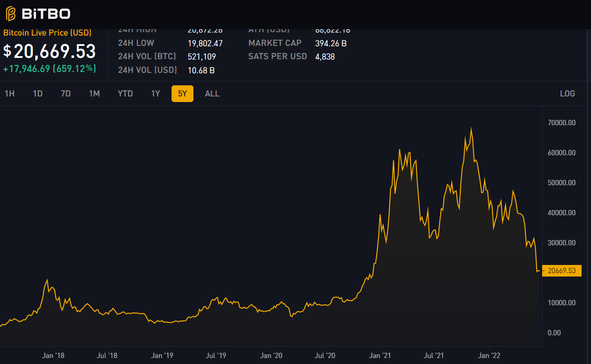Toggle the LOG scale option
Image resolution: width=591 pixels, height=364 pixels.
tap(567, 93)
